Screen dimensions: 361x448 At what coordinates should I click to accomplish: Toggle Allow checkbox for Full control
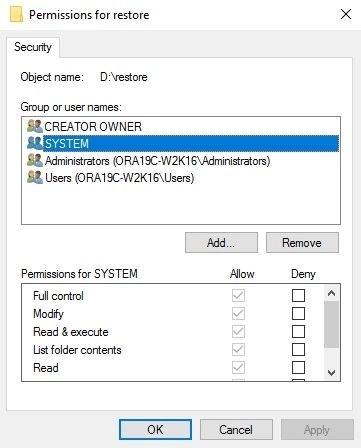(238, 295)
